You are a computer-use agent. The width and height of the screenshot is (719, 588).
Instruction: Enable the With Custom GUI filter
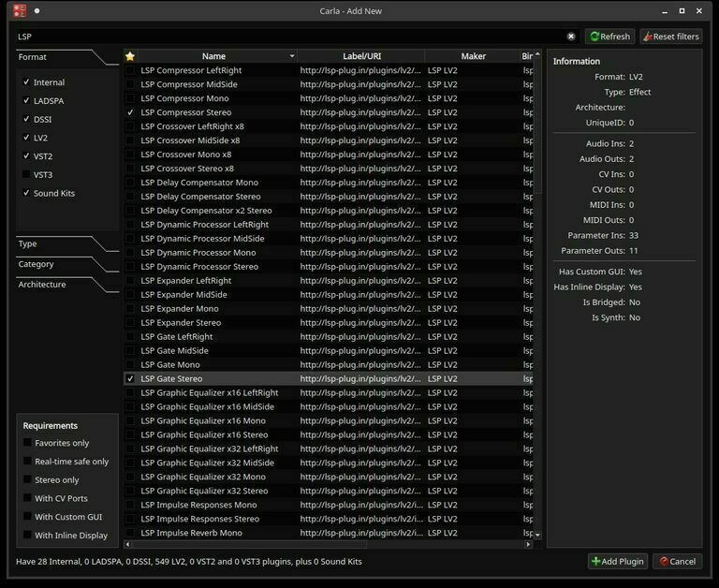(x=27, y=517)
